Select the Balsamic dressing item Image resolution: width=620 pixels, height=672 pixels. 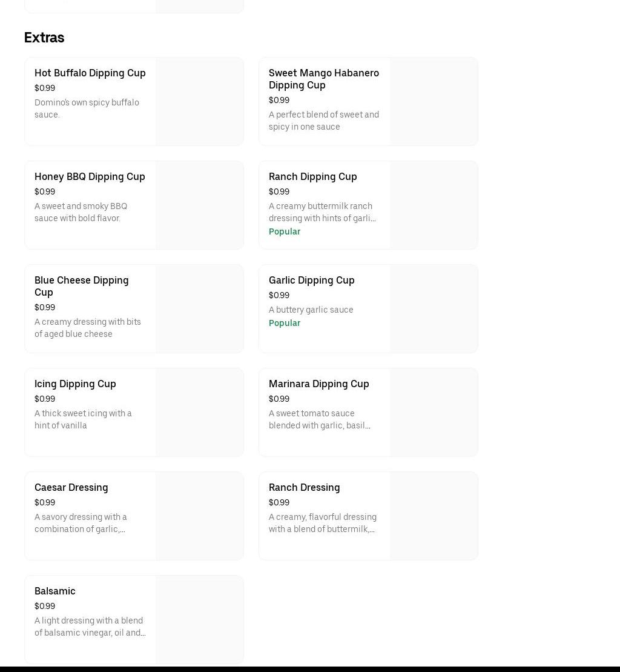(x=54, y=591)
